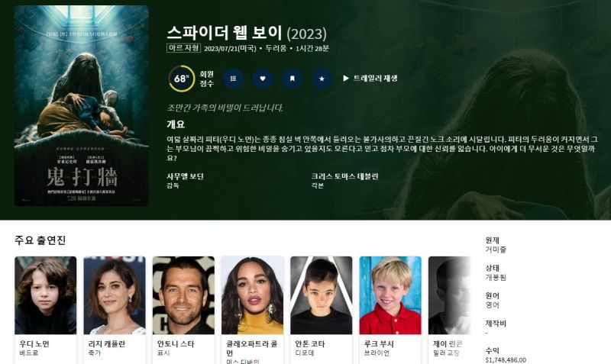Click the 68% user score circle
This screenshot has height=364, width=611.
[182, 79]
